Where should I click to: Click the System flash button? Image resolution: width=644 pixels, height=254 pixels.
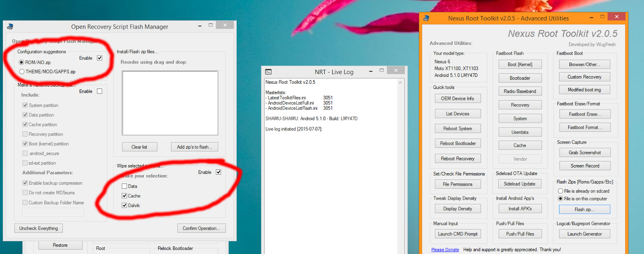coord(520,119)
